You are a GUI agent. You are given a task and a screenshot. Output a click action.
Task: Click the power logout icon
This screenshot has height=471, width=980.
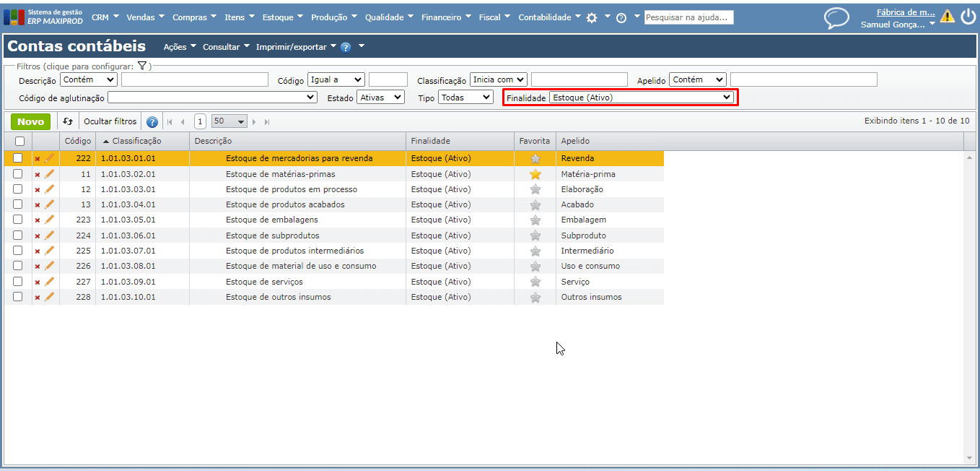[x=968, y=17]
